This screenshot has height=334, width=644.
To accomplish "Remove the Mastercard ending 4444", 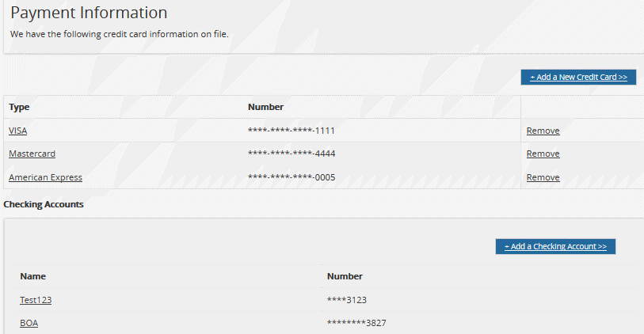I will [x=543, y=154].
